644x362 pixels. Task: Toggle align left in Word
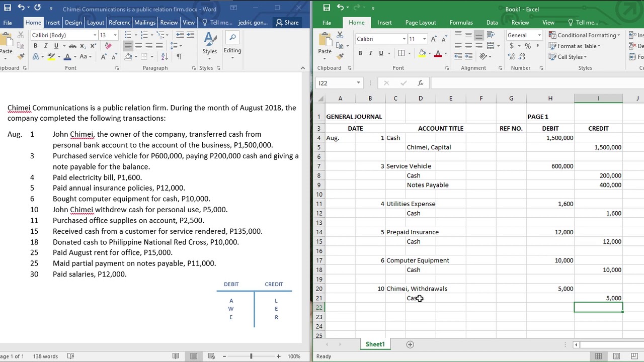(128, 46)
